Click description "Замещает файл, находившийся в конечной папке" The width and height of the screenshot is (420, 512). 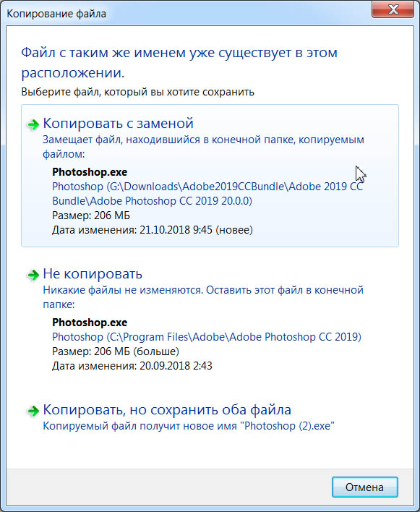204,147
